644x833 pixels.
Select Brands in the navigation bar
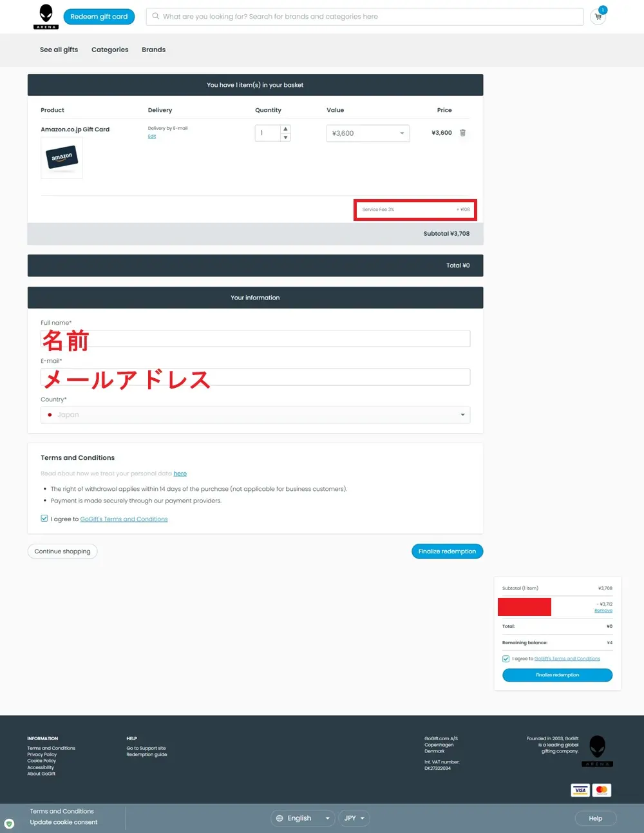click(x=153, y=50)
